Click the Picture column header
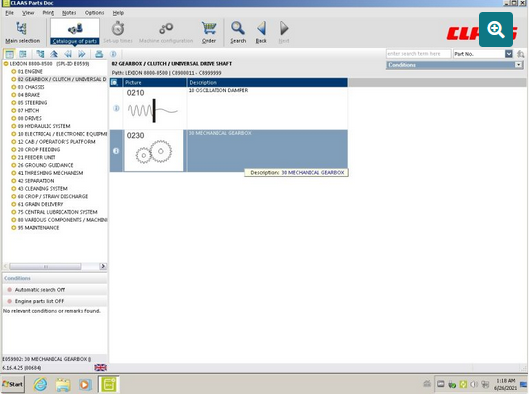Viewport: 529px width, 394px height. (155, 83)
